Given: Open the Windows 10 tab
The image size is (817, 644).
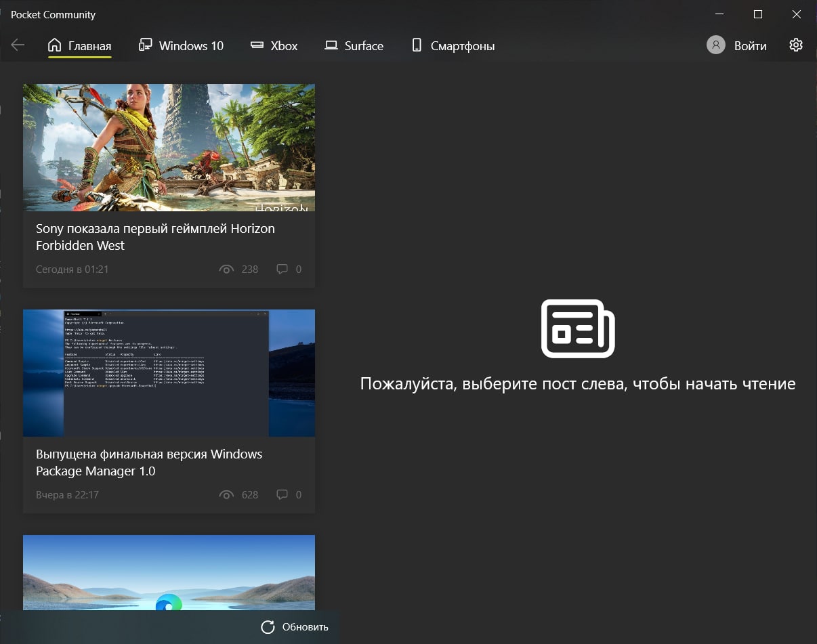Looking at the screenshot, I should tap(181, 46).
